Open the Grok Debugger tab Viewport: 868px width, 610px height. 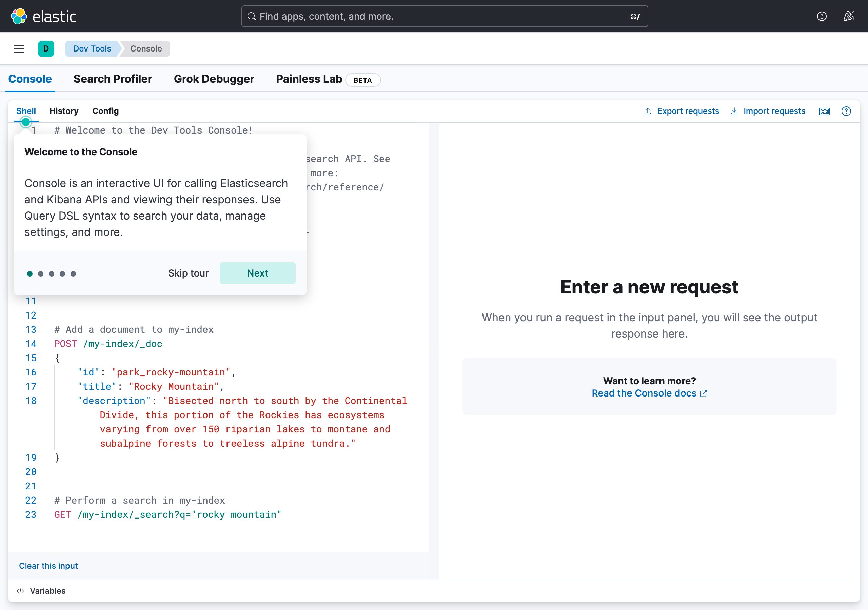coord(214,79)
